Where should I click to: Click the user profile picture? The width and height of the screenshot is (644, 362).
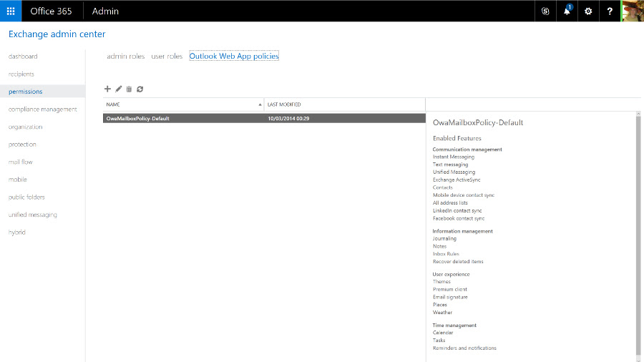point(633,11)
